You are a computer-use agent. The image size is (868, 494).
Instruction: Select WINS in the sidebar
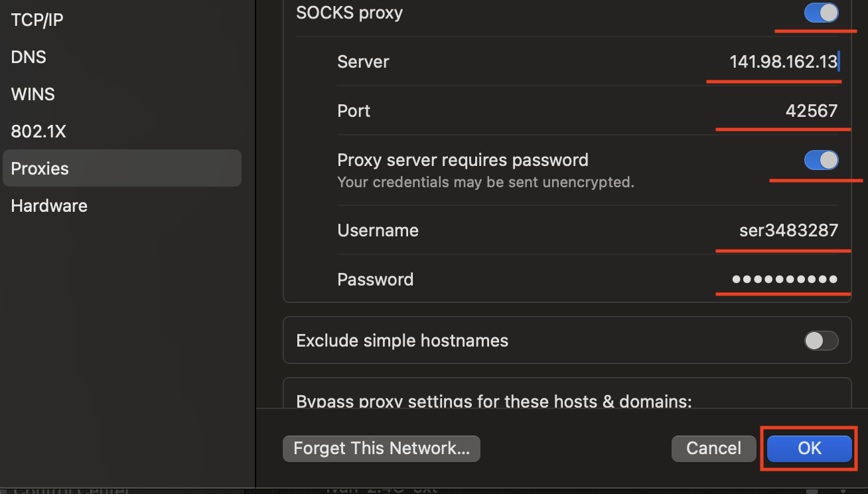coord(33,94)
